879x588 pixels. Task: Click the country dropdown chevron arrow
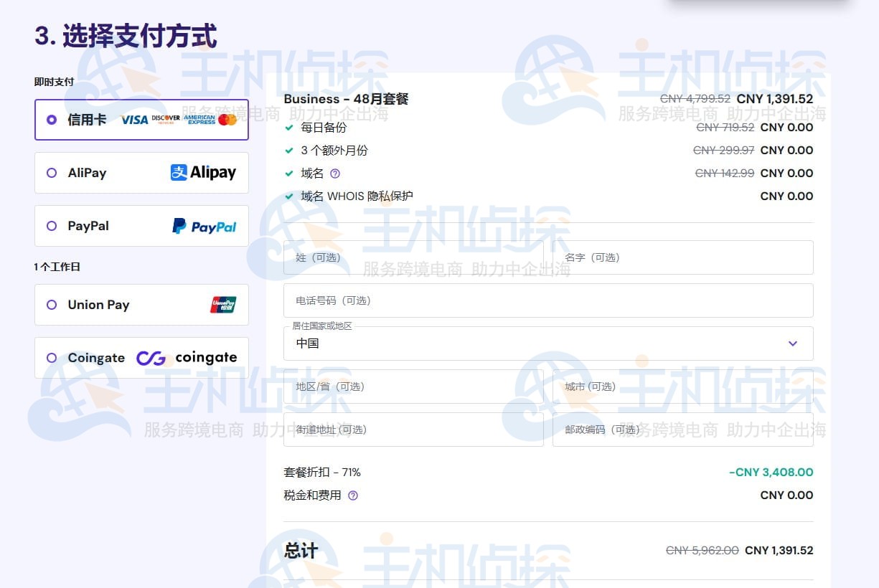[x=793, y=343]
